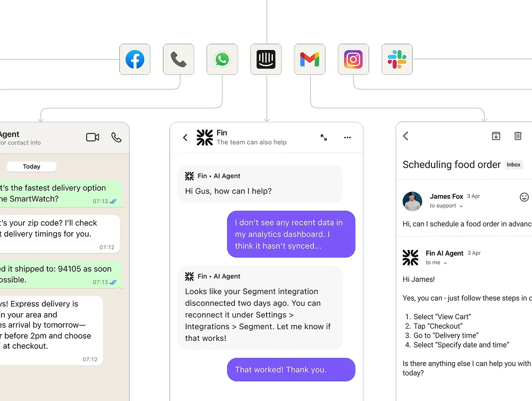Choose the Gmail channel icon
Viewport: 532px width, 401px height.
(310, 60)
